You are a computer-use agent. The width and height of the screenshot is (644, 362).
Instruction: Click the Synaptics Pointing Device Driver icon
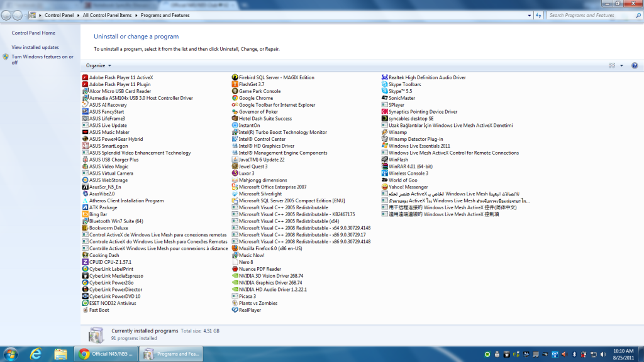tap(384, 112)
